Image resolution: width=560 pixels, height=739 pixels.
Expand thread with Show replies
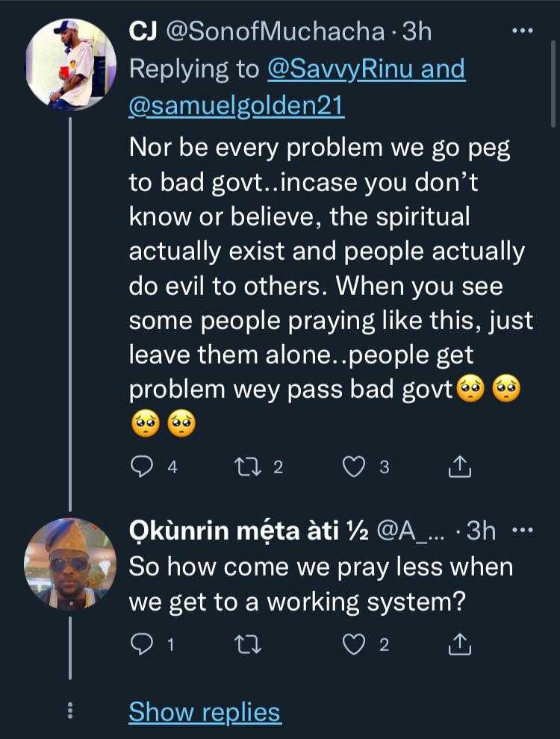pos(205,712)
